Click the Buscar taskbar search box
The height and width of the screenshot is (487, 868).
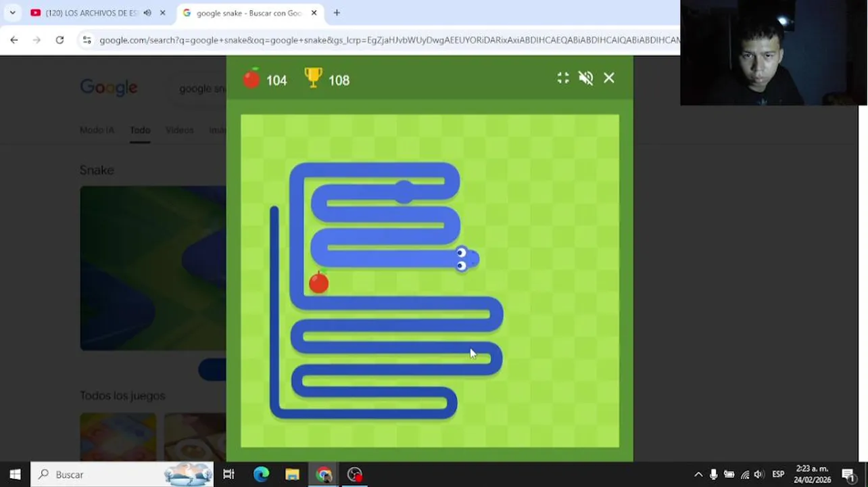[x=122, y=474]
